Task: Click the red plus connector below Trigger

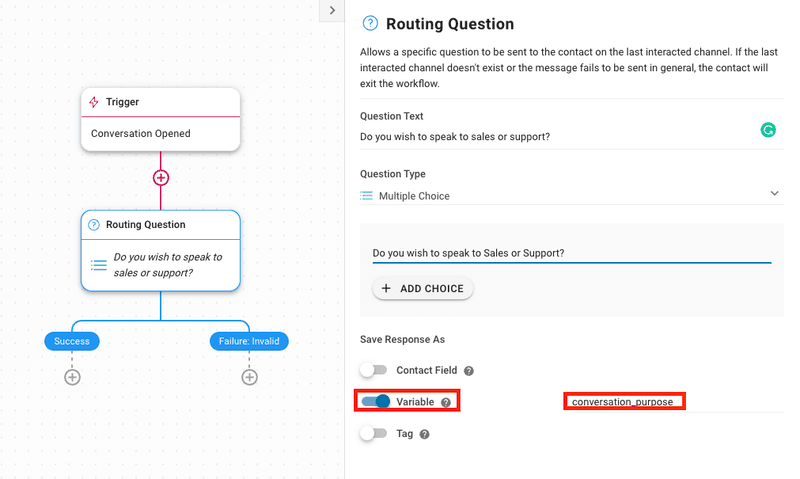Action: [160, 178]
